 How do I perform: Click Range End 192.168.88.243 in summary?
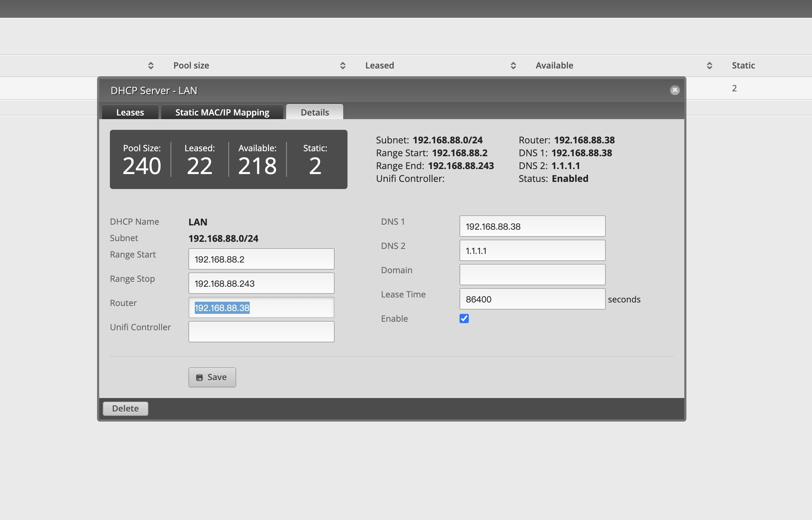tap(435, 166)
